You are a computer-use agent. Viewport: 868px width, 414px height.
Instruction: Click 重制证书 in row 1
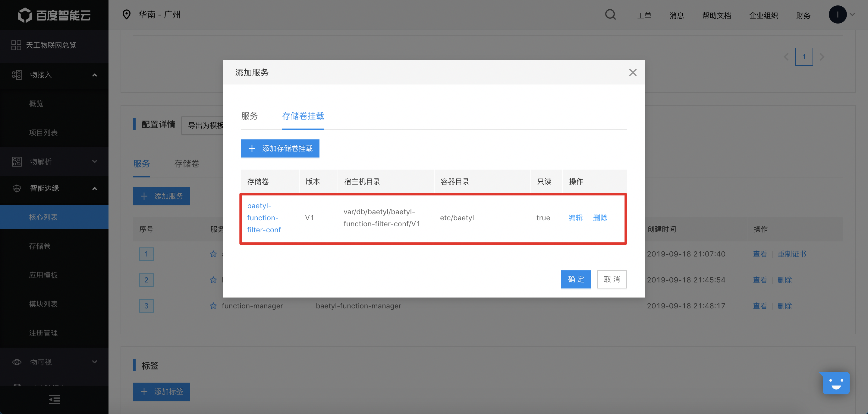792,254
